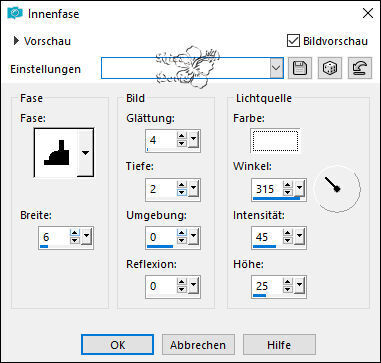This screenshot has height=363, width=381.
Task: Click the Farbe light color swatch
Action: (x=275, y=141)
